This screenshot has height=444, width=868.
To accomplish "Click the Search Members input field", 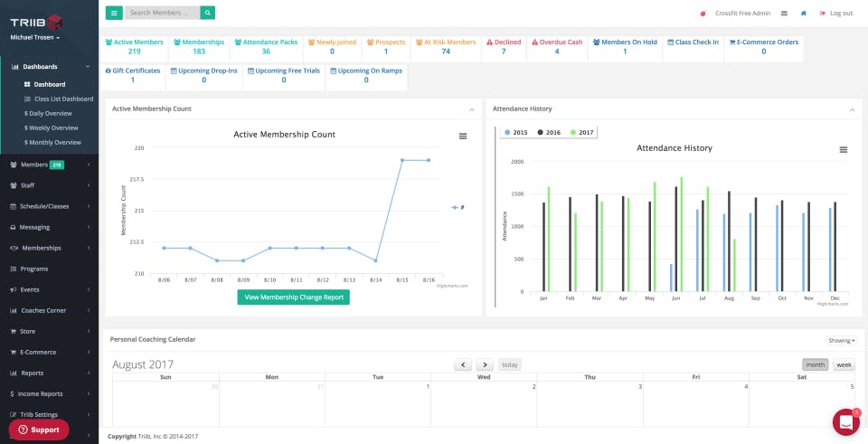I will point(163,13).
